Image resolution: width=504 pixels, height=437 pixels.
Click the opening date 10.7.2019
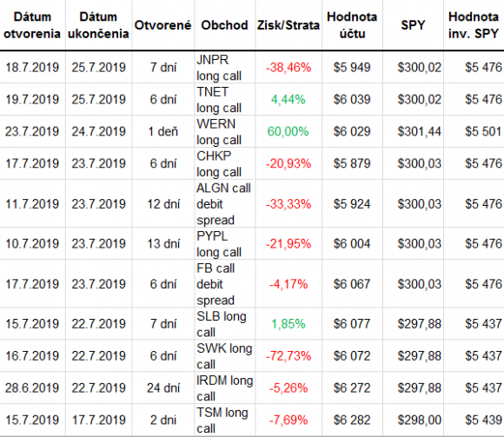(32, 244)
